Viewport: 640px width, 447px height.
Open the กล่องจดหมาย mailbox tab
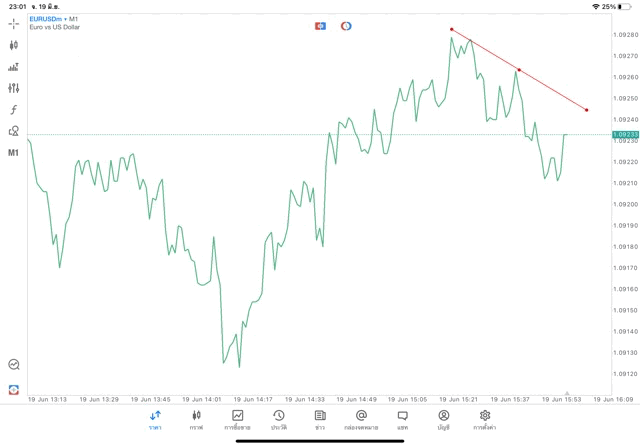[361, 420]
